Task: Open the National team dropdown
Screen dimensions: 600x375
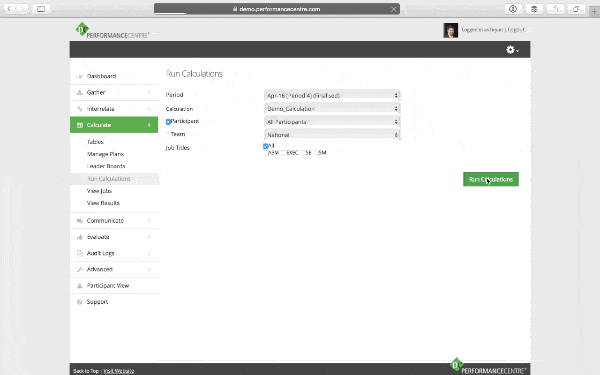Action: 332,135
